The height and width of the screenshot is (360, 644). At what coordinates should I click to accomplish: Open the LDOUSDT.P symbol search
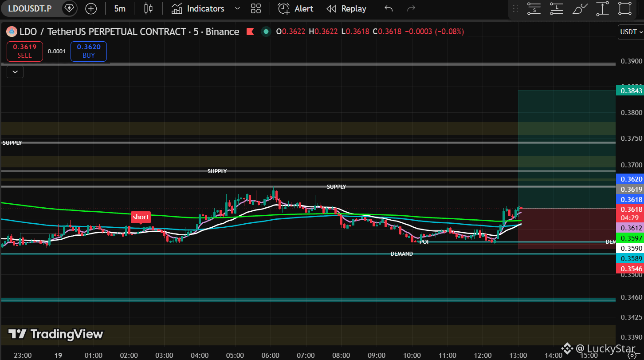30,8
